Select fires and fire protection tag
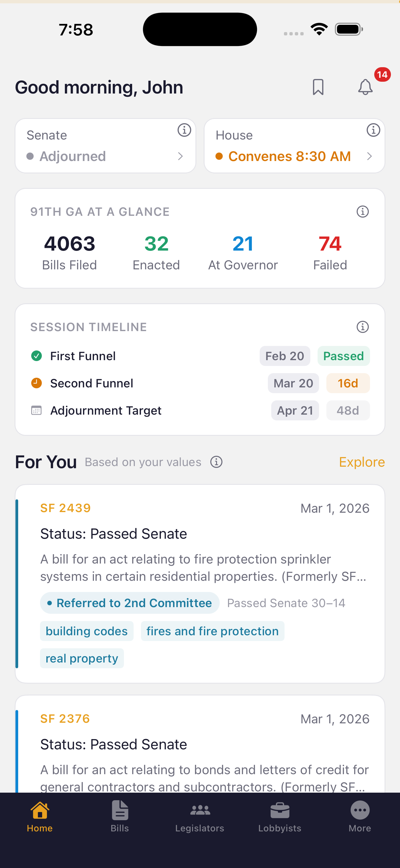This screenshot has width=400, height=868. [212, 631]
